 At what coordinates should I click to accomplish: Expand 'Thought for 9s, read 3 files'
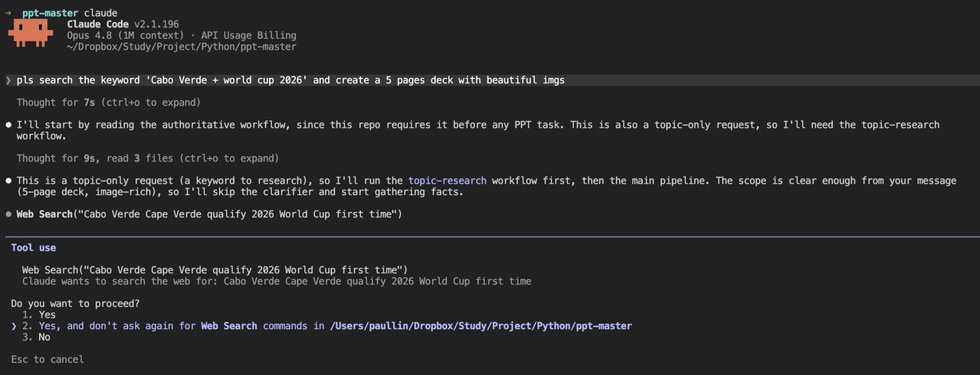point(148,158)
